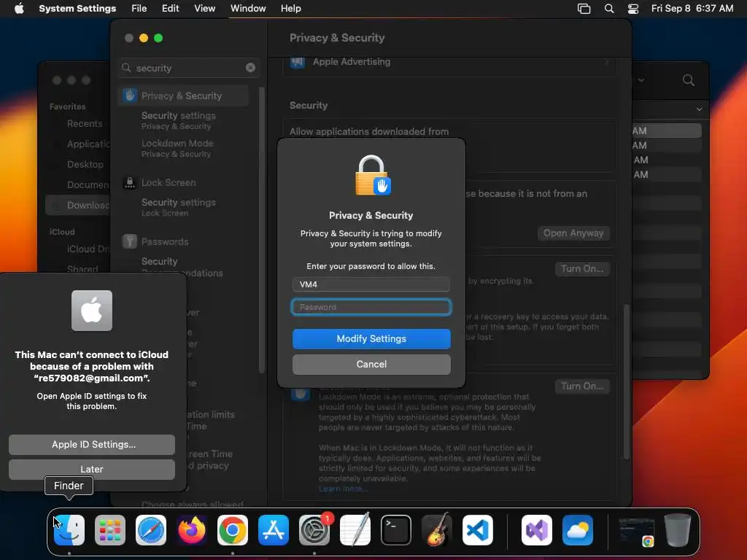
Task: Click Apple ID Settings… button
Action: coord(92,444)
